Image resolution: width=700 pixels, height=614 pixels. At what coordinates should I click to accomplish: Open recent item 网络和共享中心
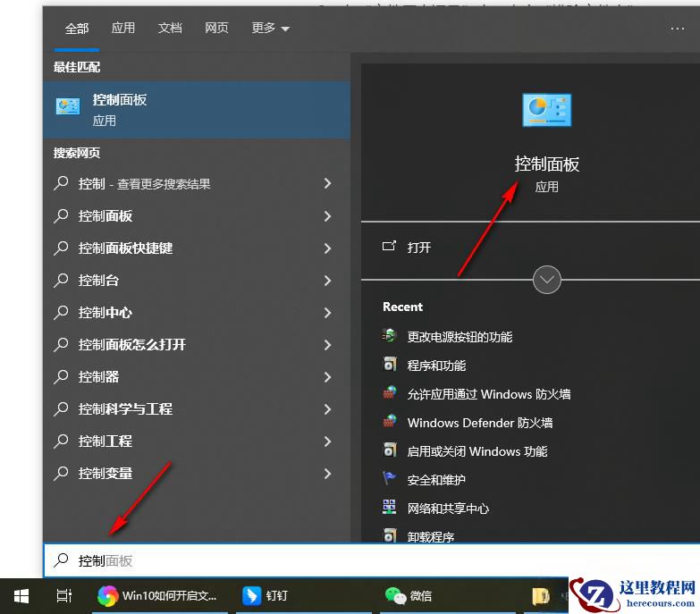pyautogui.click(x=448, y=509)
